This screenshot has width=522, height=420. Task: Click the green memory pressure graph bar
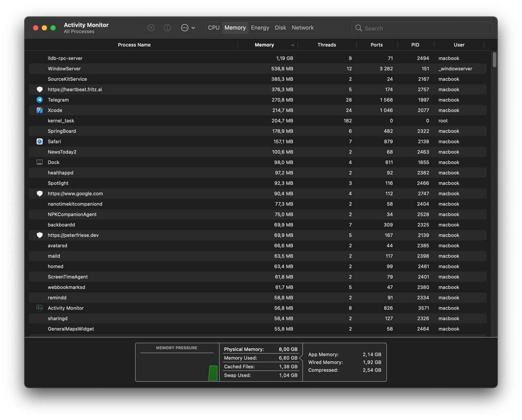[213, 373]
